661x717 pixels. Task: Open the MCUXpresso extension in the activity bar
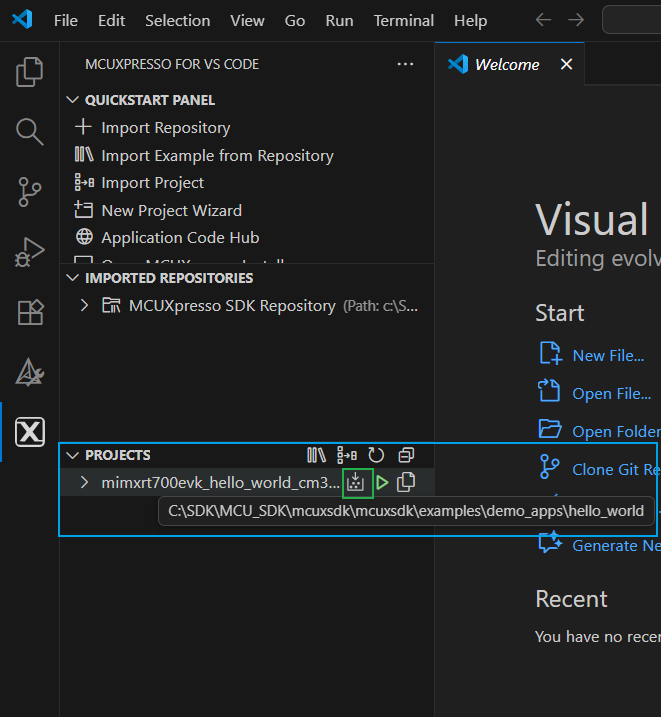(x=30, y=432)
